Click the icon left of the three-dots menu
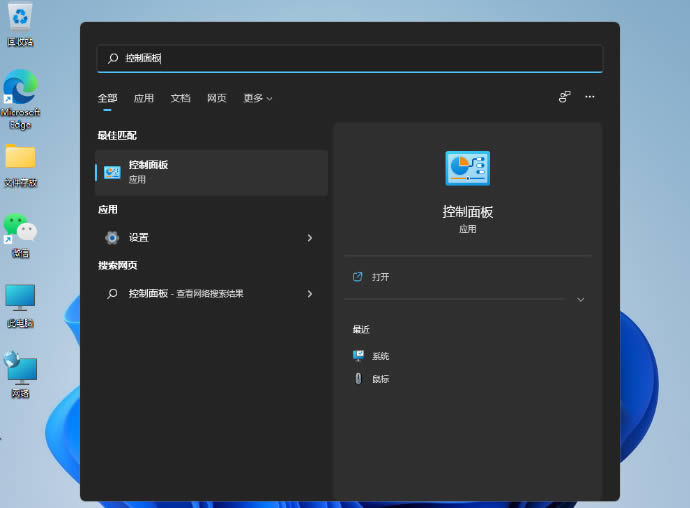This screenshot has width=690, height=508. [x=564, y=97]
